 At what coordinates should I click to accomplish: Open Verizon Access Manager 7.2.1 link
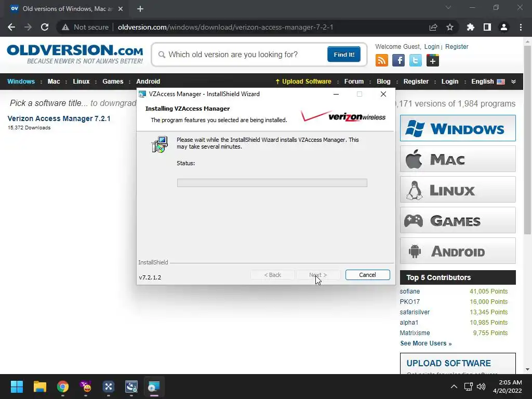tap(59, 118)
